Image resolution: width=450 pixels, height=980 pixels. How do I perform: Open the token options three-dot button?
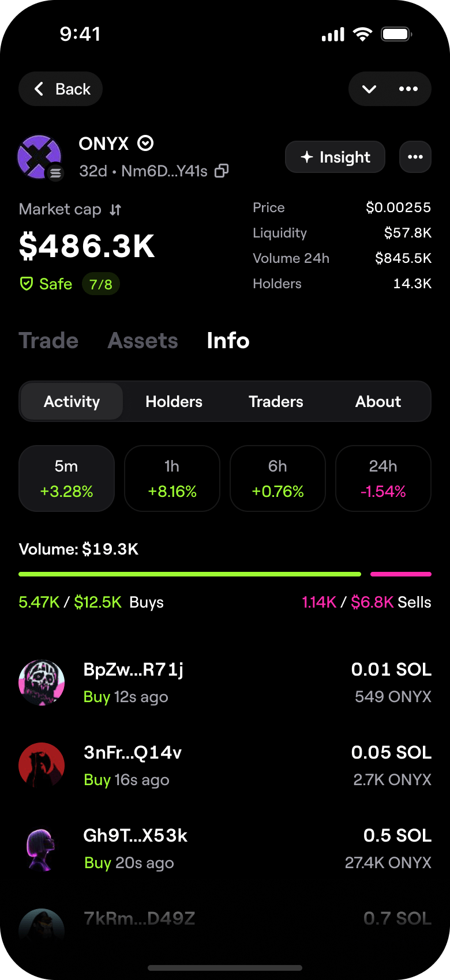pos(415,157)
